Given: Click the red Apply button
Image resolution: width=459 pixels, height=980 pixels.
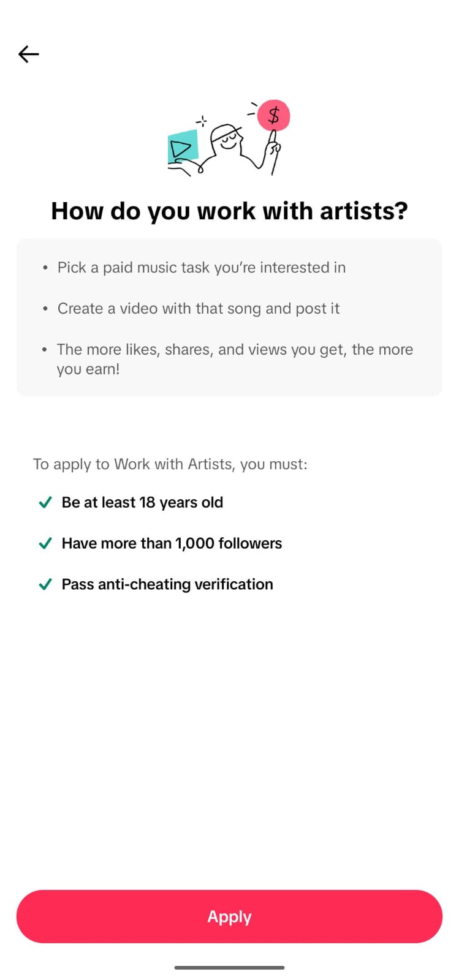Looking at the screenshot, I should (229, 916).
